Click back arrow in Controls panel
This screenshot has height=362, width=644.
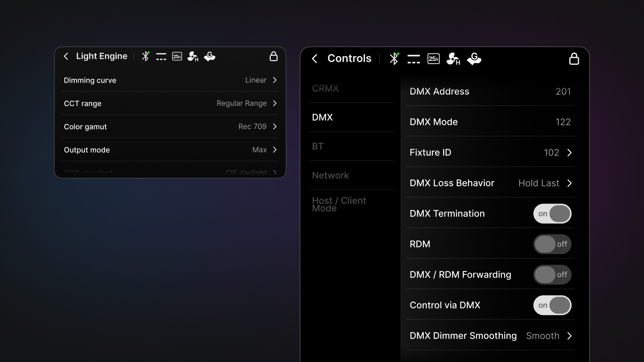(315, 59)
